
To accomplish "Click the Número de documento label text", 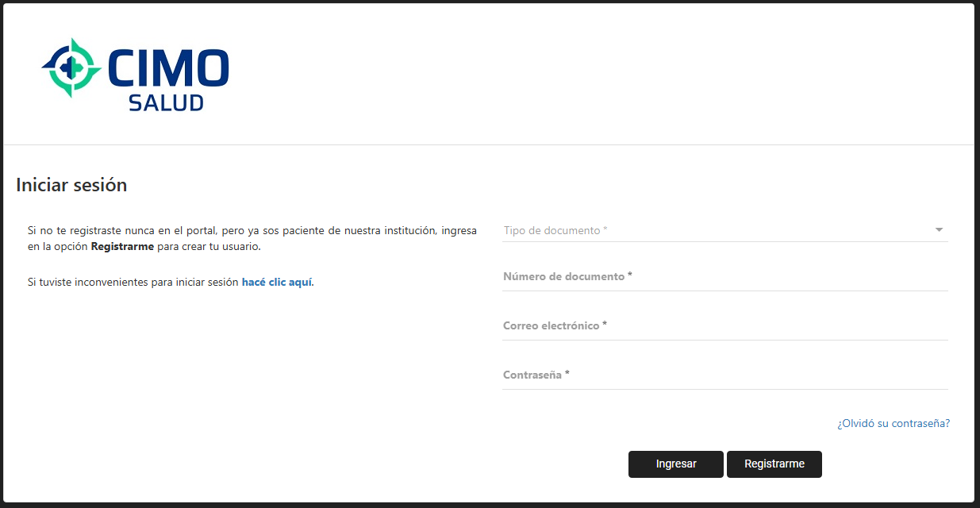I will tap(567, 277).
